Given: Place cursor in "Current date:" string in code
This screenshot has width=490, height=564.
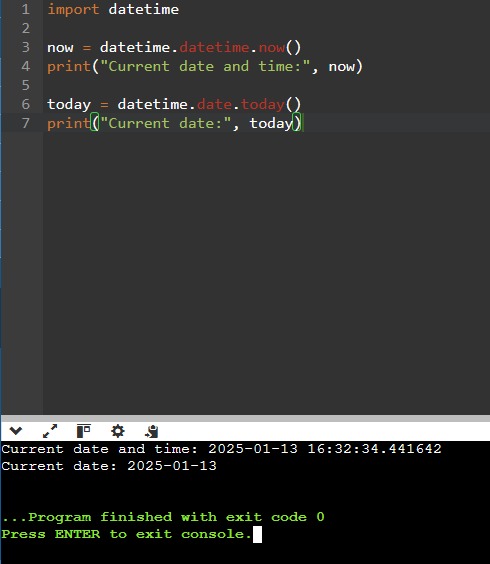Looking at the screenshot, I should pyautogui.click(x=165, y=123).
